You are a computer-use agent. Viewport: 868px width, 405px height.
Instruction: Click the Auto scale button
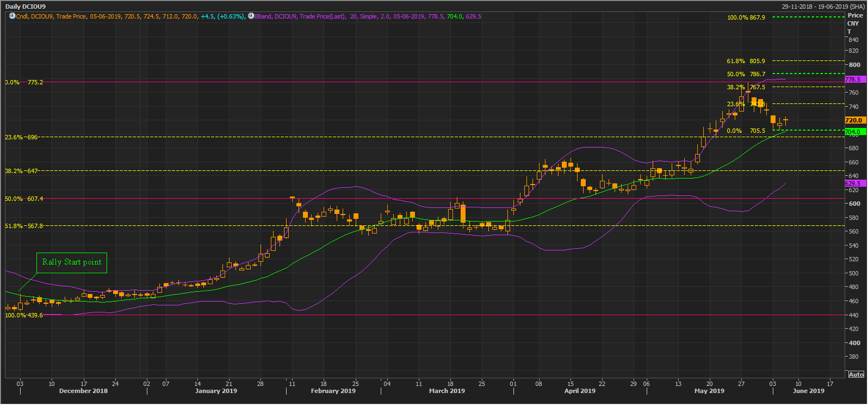point(856,375)
